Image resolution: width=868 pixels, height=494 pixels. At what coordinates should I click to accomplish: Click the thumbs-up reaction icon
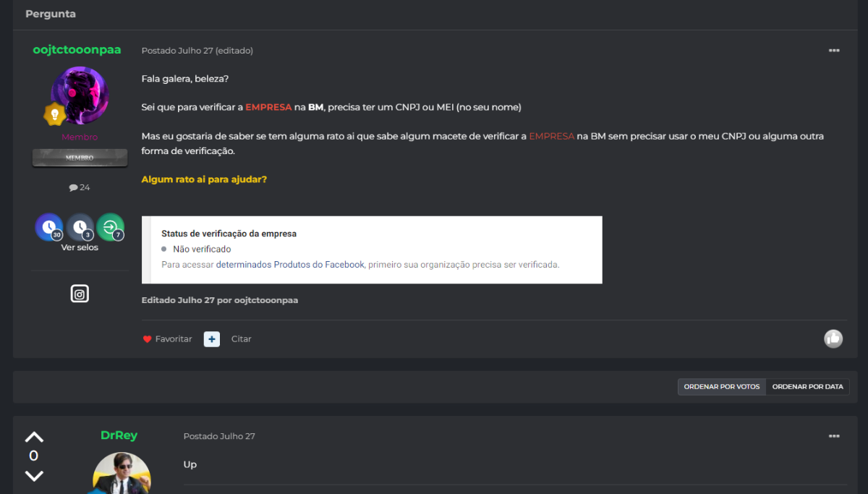(x=833, y=338)
